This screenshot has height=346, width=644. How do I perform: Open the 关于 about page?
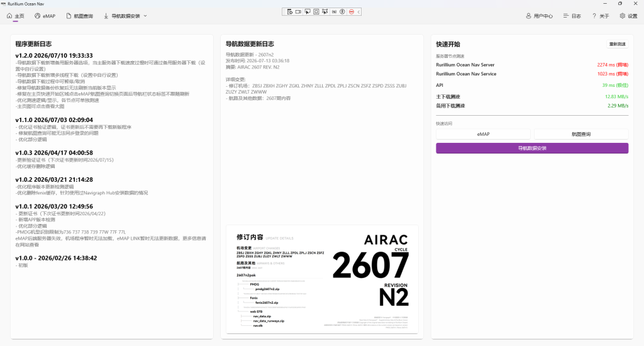601,16
